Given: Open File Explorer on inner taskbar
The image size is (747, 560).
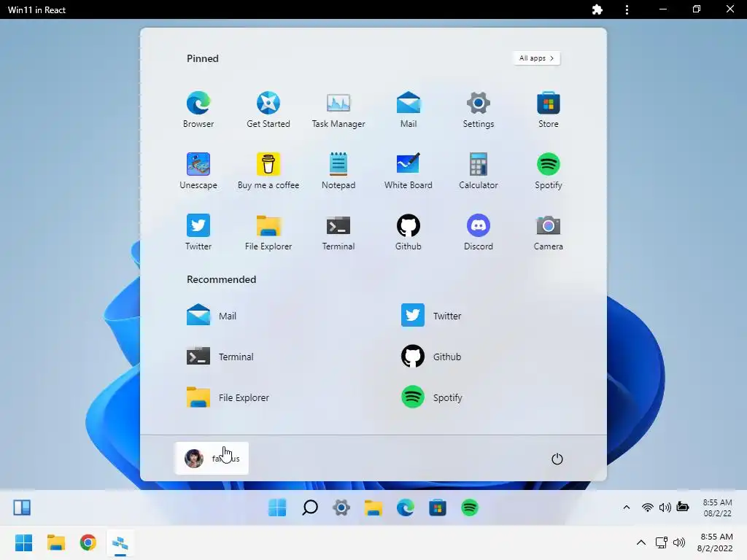Looking at the screenshot, I should pyautogui.click(x=373, y=507).
